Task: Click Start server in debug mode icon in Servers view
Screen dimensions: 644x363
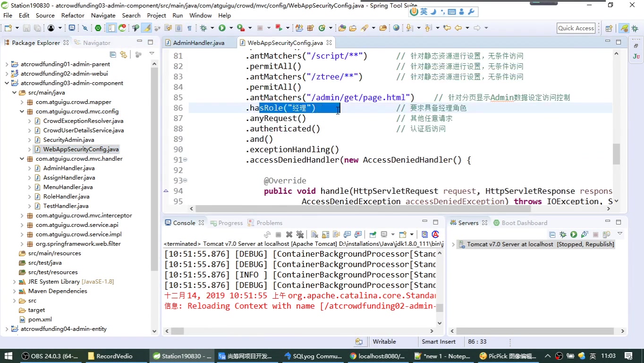Action: pos(563,234)
